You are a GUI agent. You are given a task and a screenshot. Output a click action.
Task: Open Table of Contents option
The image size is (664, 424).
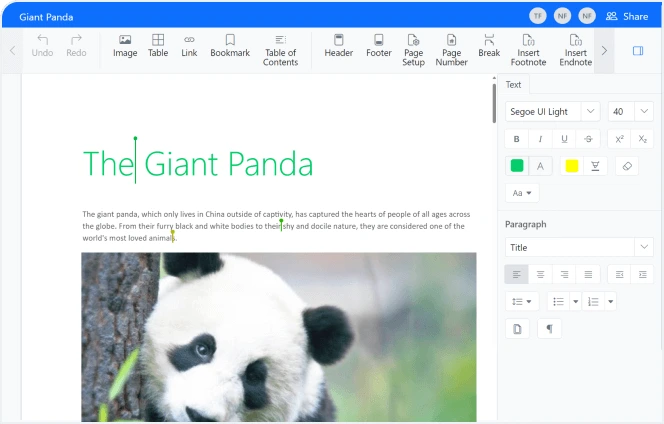tap(280, 50)
